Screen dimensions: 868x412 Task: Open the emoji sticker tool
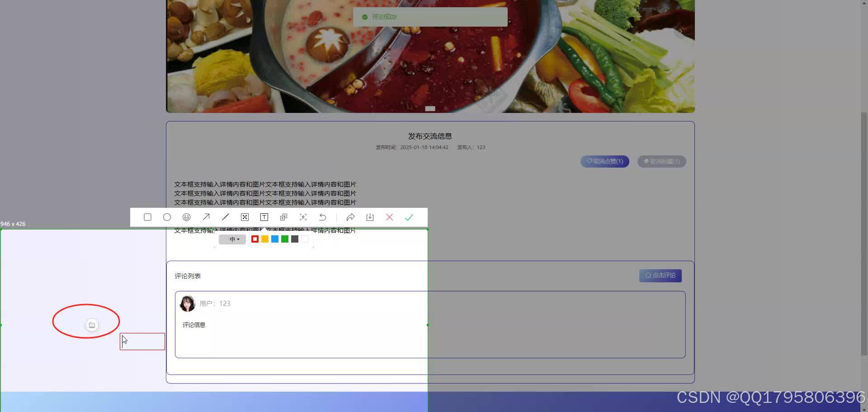tap(186, 217)
